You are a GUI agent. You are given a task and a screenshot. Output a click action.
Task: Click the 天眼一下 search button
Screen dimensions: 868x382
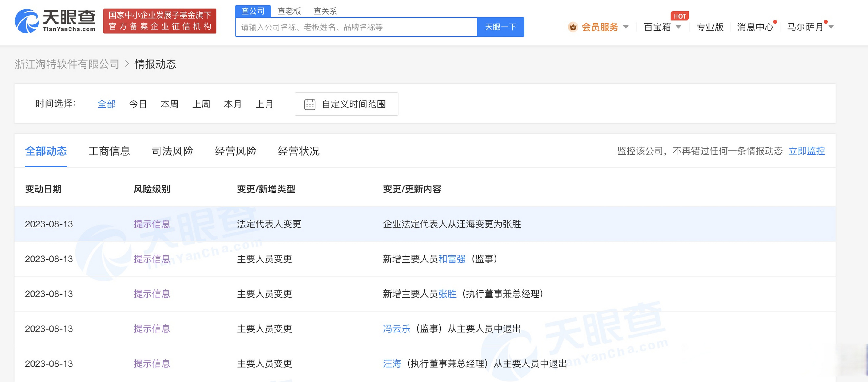(500, 27)
